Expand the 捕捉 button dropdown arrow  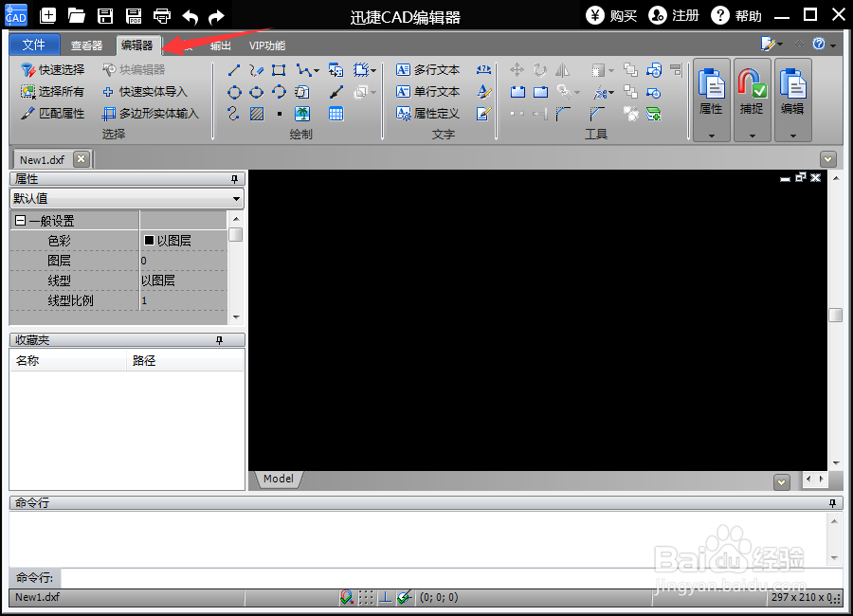coord(753,136)
